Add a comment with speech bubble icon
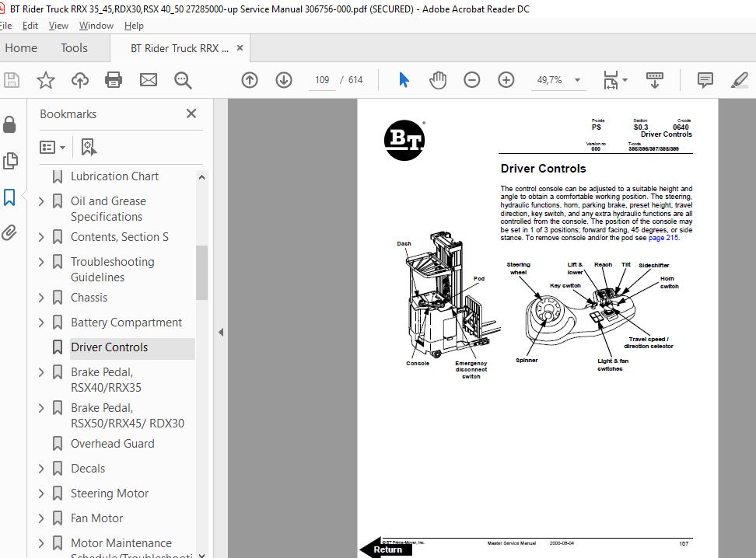Image resolution: width=756 pixels, height=558 pixels. (x=705, y=80)
